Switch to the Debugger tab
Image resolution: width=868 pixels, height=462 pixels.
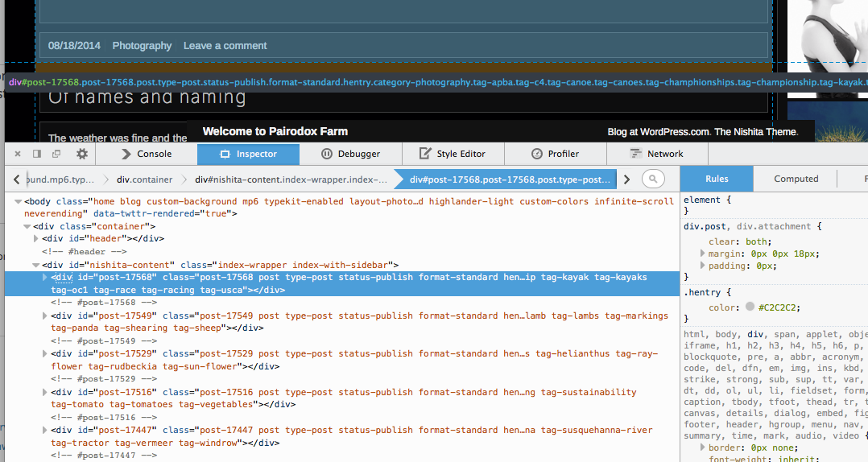(350, 154)
